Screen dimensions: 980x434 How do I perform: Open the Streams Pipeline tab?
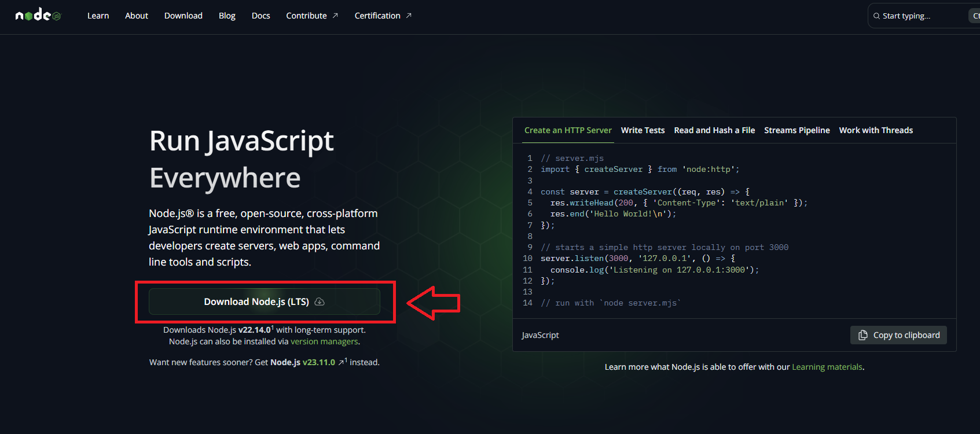coord(797,130)
